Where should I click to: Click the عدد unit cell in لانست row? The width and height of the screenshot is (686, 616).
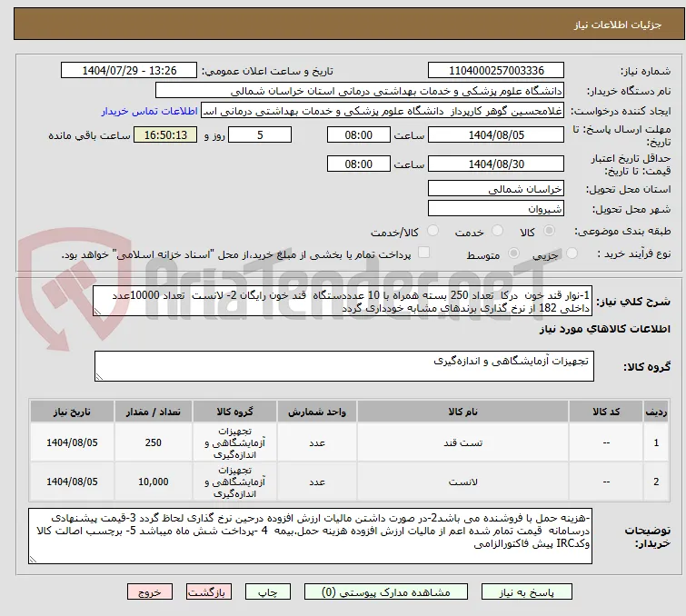click(x=317, y=482)
